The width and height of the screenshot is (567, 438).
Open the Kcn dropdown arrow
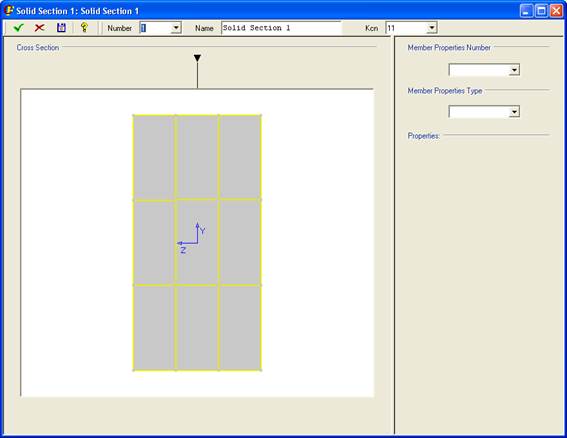[431, 28]
